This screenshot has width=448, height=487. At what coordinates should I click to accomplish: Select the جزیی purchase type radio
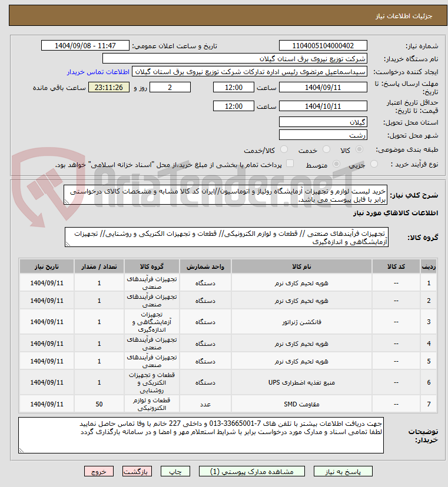[x=374, y=164]
